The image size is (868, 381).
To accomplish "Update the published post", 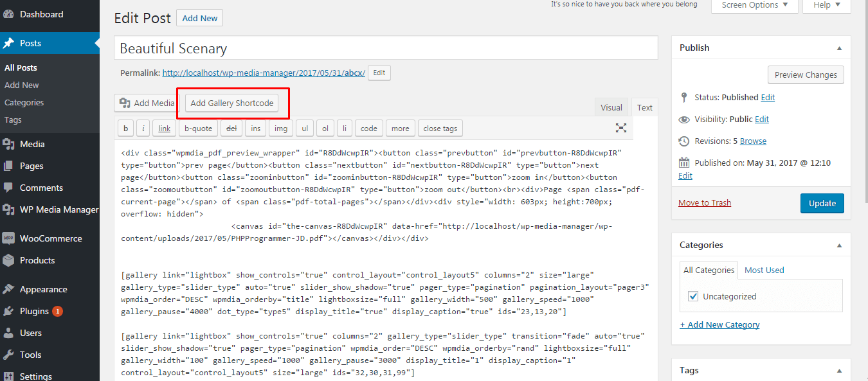I will click(822, 202).
